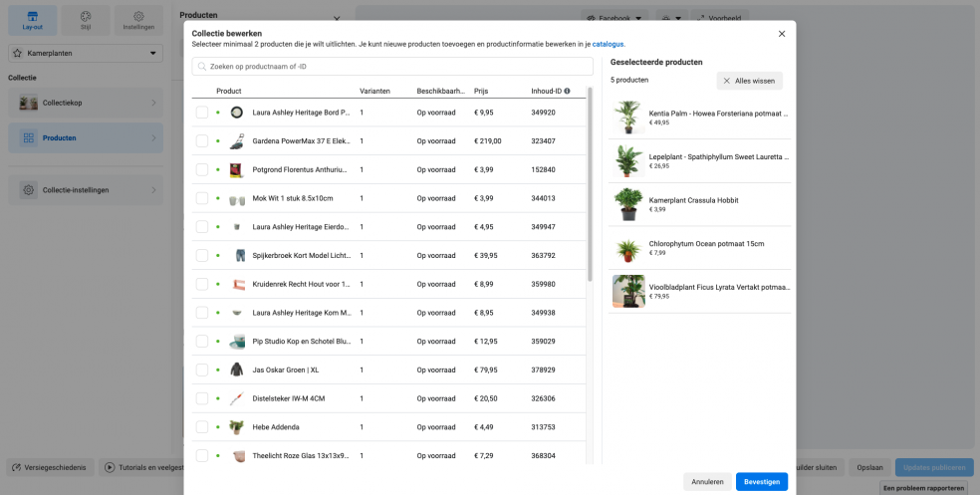Open the light mode icon dropdown
Screen dimensions: 980x495
672,18
